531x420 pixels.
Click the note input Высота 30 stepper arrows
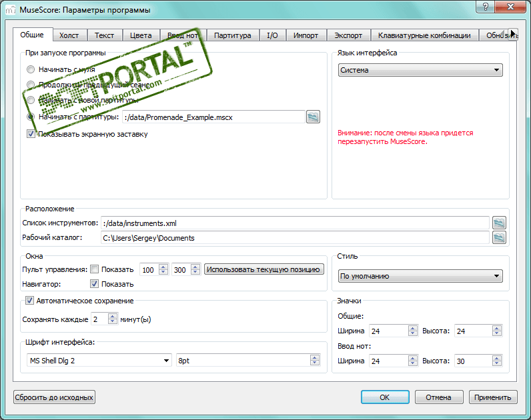[x=496, y=361]
